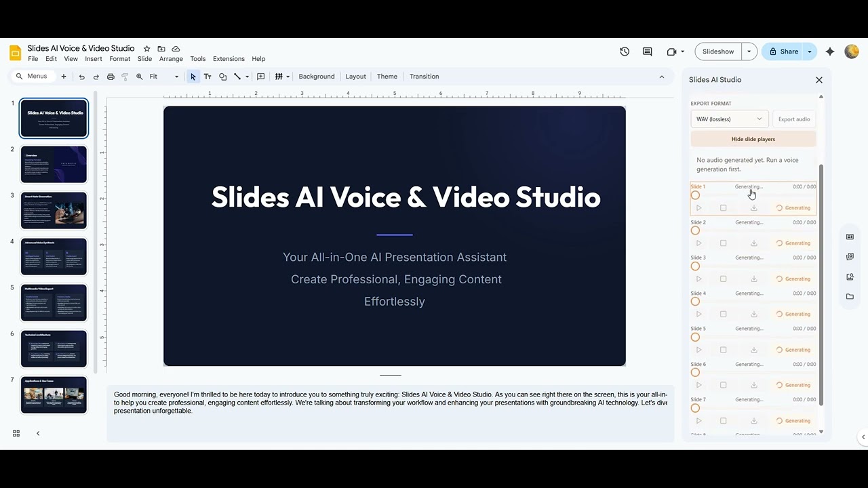The height and width of the screenshot is (488, 868).
Task: Open the Share options dropdown arrow
Action: click(810, 52)
